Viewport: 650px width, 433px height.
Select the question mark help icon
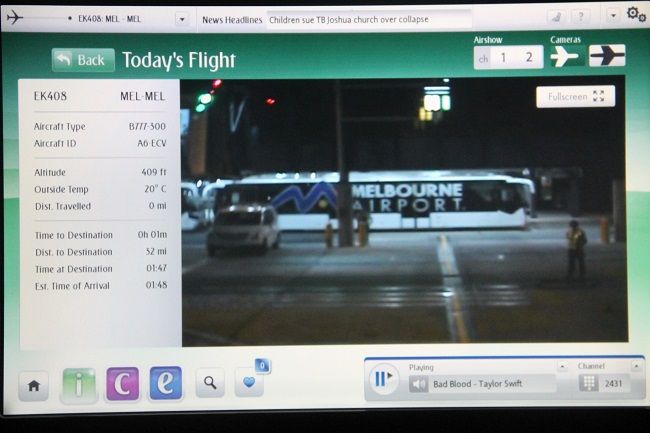[581, 17]
